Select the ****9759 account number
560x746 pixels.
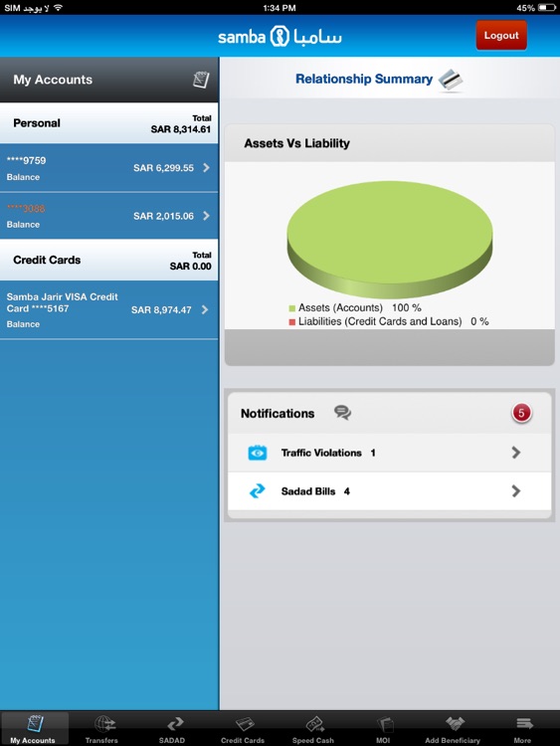tap(26, 160)
